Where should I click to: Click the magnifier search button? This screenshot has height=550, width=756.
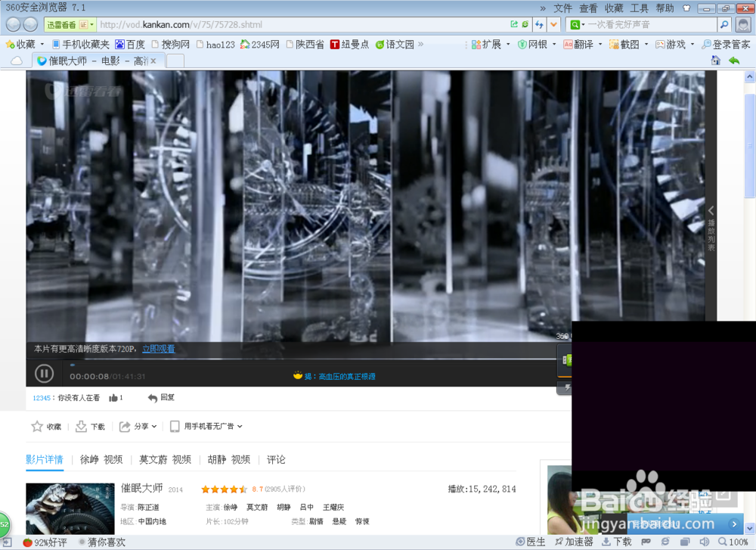point(724,25)
